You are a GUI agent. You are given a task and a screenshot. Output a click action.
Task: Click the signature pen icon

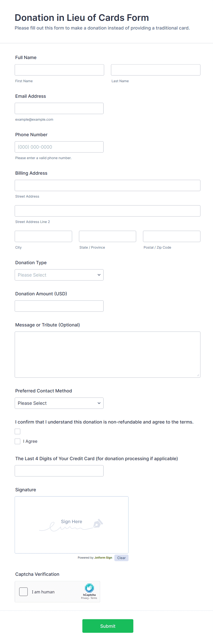98,523
